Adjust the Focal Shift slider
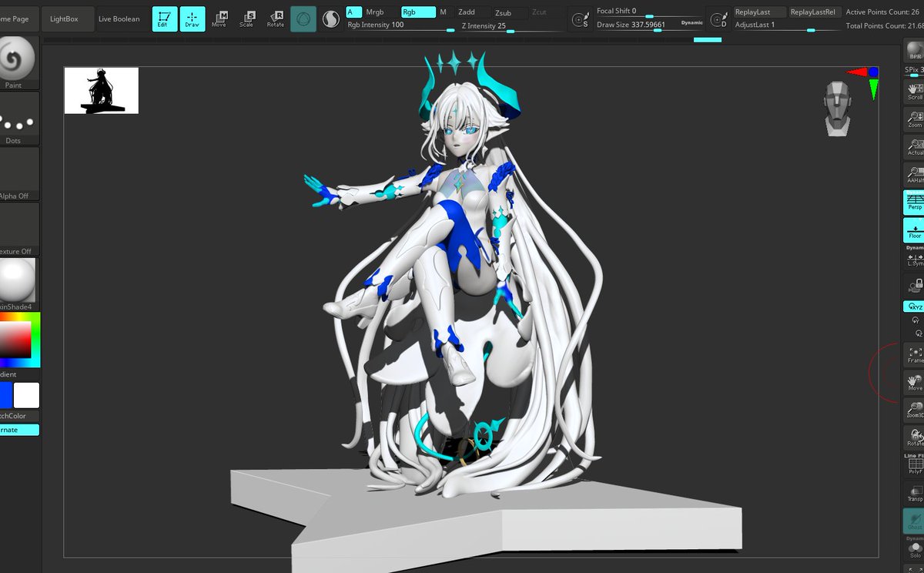Screen dimensions: 924x573 click(x=648, y=12)
